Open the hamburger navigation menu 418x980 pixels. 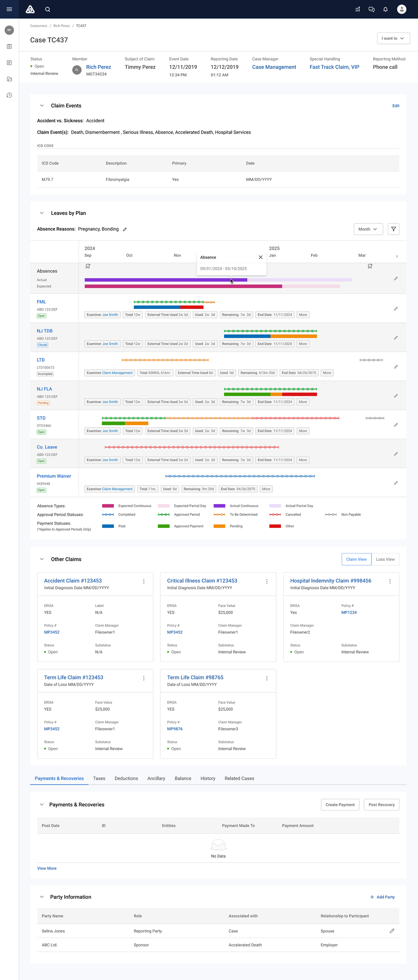pos(9,9)
